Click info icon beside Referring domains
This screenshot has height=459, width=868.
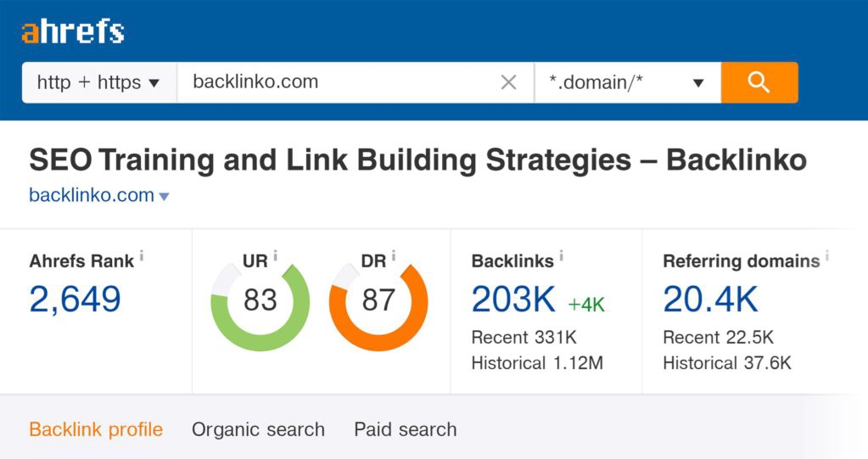coord(827,255)
